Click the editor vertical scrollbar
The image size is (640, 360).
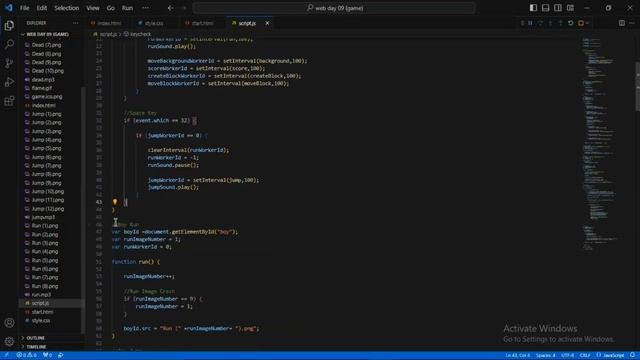point(638,86)
